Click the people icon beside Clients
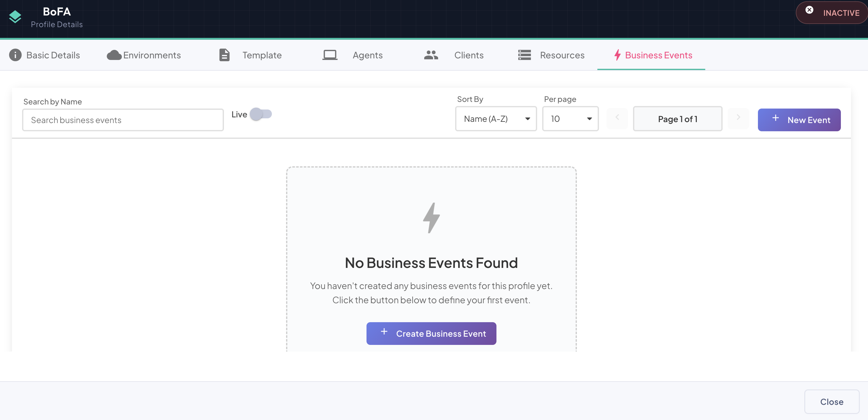 click(431, 55)
